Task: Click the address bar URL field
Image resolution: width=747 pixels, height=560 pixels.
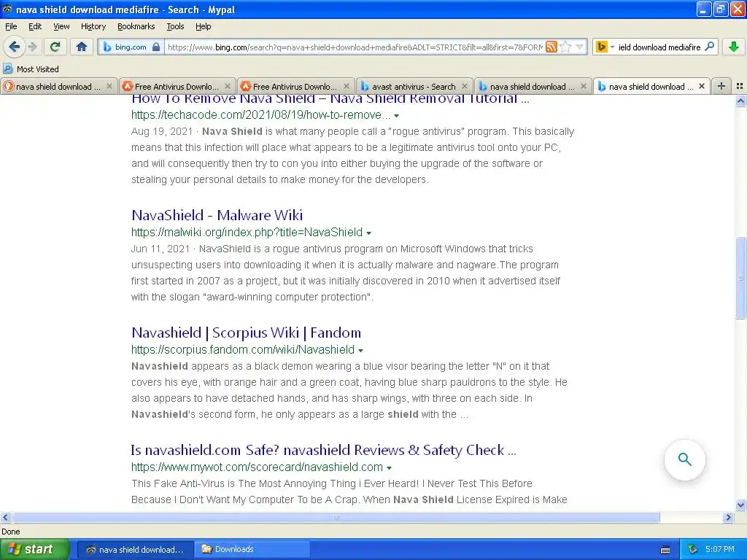Action: point(355,47)
